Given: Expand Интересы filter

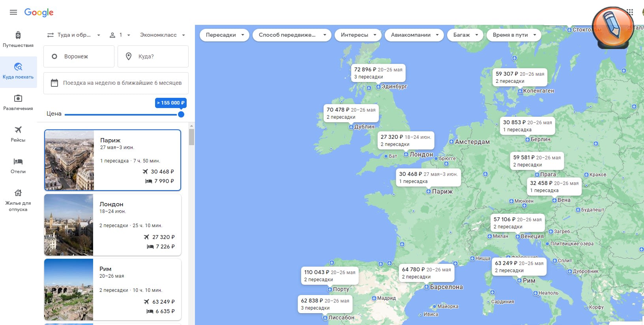Looking at the screenshot, I should point(358,35).
